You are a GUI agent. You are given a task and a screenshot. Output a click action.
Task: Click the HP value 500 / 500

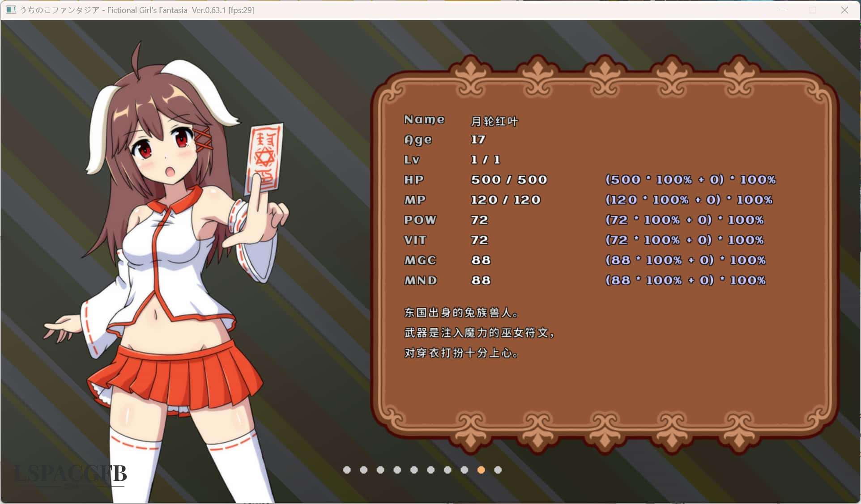(x=509, y=180)
